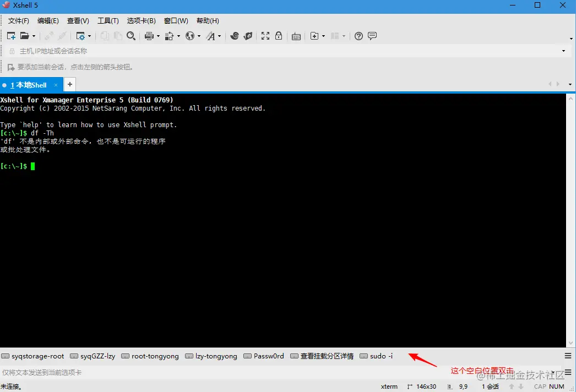Open the 选项卡(B) menu
The width and height of the screenshot is (576, 392).
click(142, 20)
